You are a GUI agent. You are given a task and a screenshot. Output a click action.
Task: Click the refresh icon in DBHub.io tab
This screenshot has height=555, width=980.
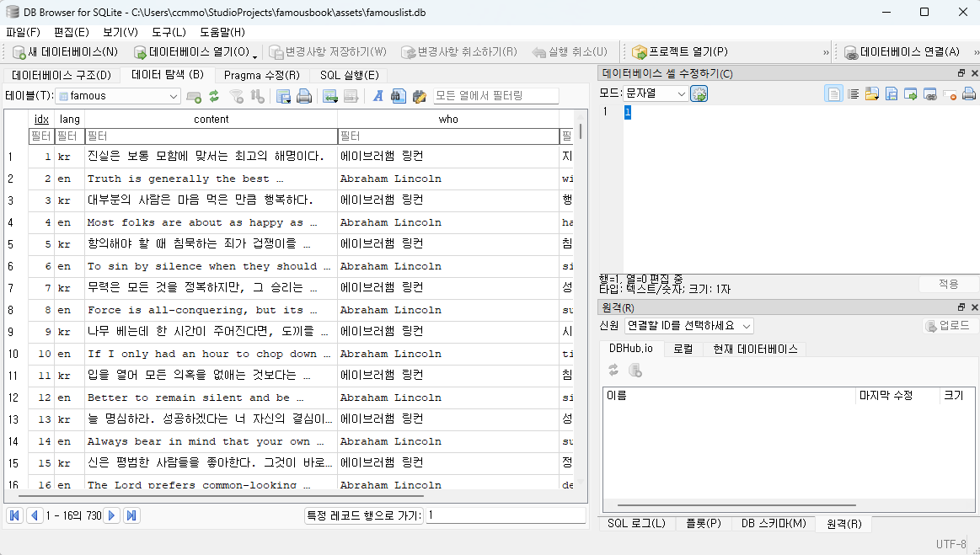coord(613,371)
